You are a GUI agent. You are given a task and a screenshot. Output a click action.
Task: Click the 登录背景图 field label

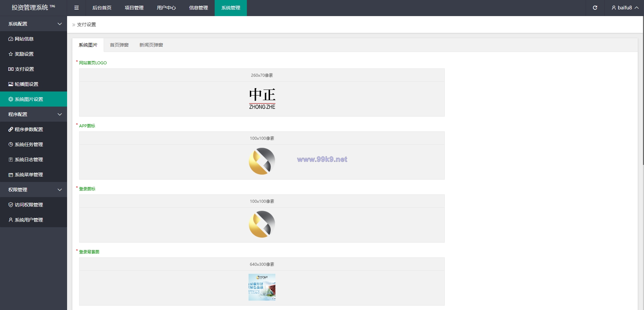coord(89,252)
